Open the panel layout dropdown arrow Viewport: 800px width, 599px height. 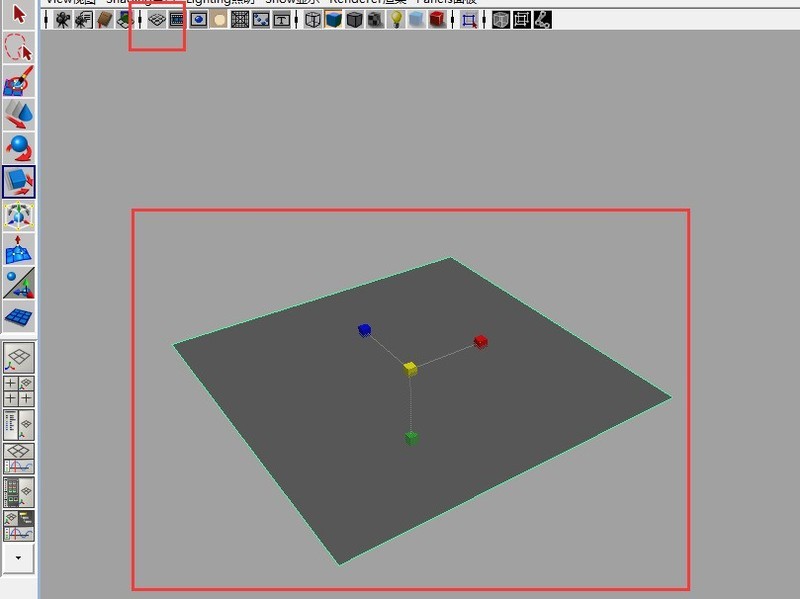click(x=19, y=557)
